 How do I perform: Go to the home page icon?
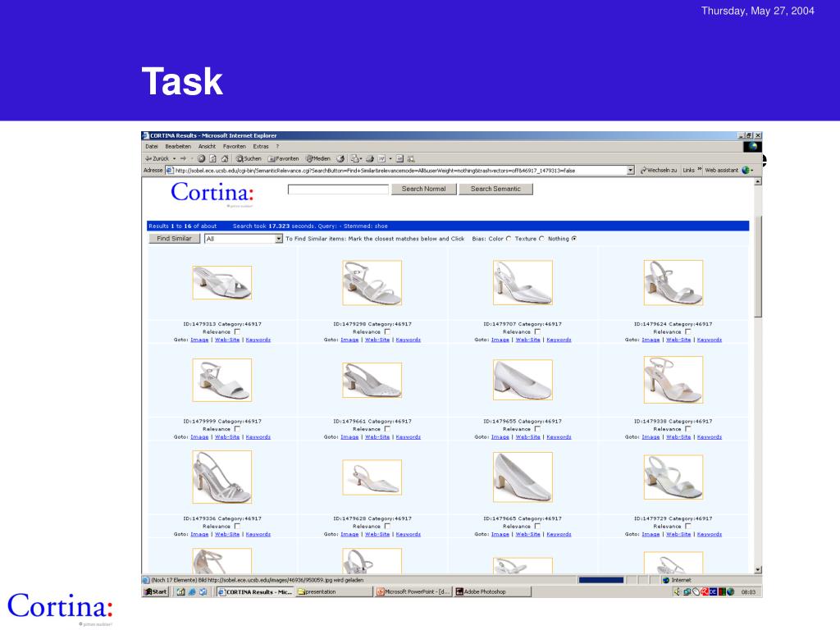(x=225, y=158)
